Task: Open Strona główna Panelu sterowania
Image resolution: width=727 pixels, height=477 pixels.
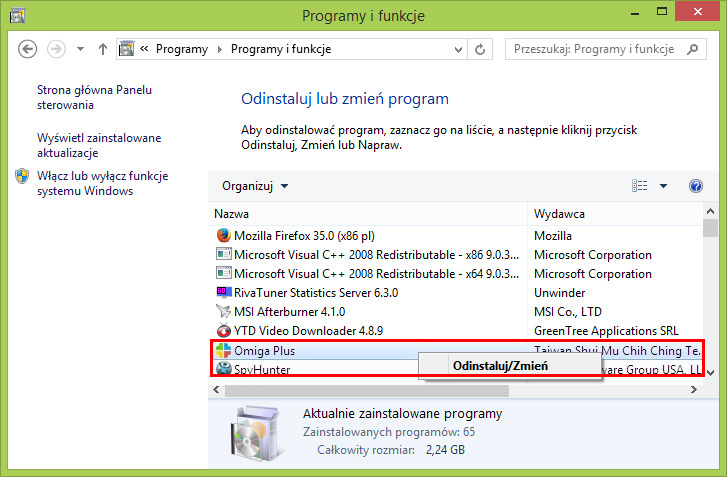Action: pos(95,97)
